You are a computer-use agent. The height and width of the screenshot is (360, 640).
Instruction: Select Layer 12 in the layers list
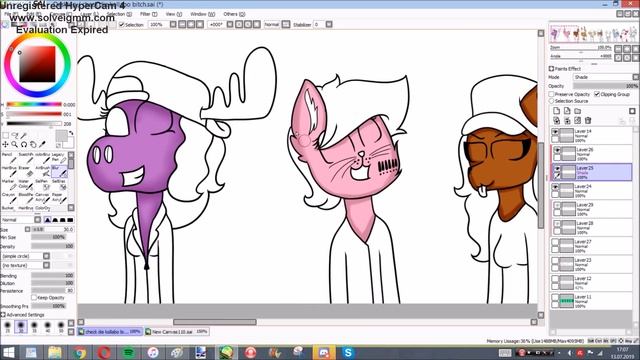592,283
